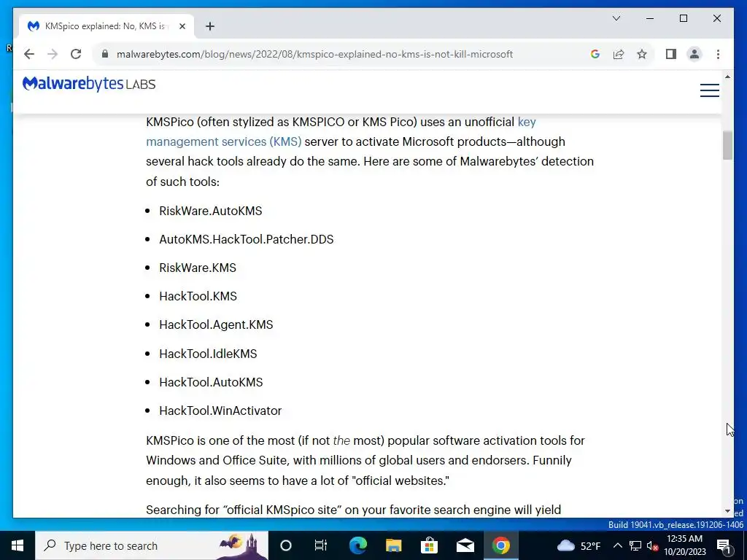Launch Microsoft Edge from taskbar
Screen dimensions: 747x560
[357, 545]
